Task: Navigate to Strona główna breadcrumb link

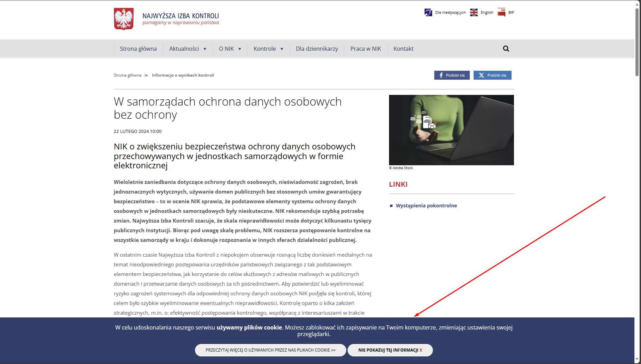Action: tap(127, 75)
